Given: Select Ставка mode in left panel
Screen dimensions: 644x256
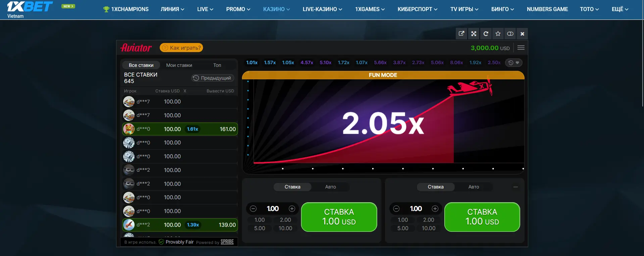Looking at the screenshot, I should pos(293,187).
